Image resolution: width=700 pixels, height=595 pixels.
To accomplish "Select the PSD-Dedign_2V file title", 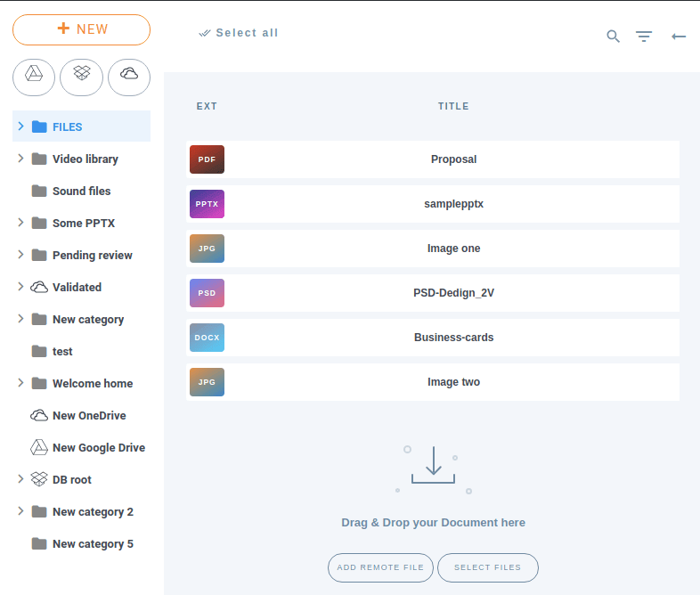I will click(453, 293).
